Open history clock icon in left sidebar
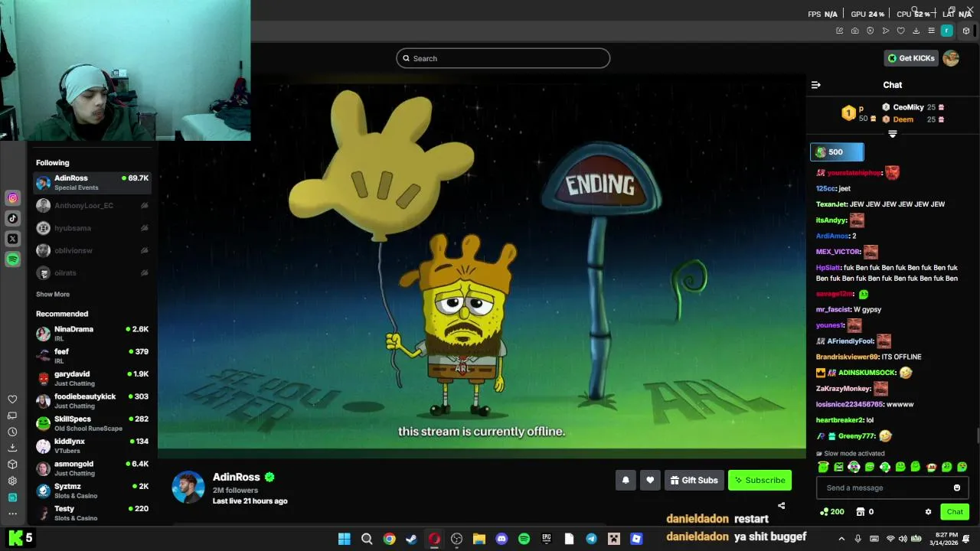The height and width of the screenshot is (551, 980). tap(12, 432)
